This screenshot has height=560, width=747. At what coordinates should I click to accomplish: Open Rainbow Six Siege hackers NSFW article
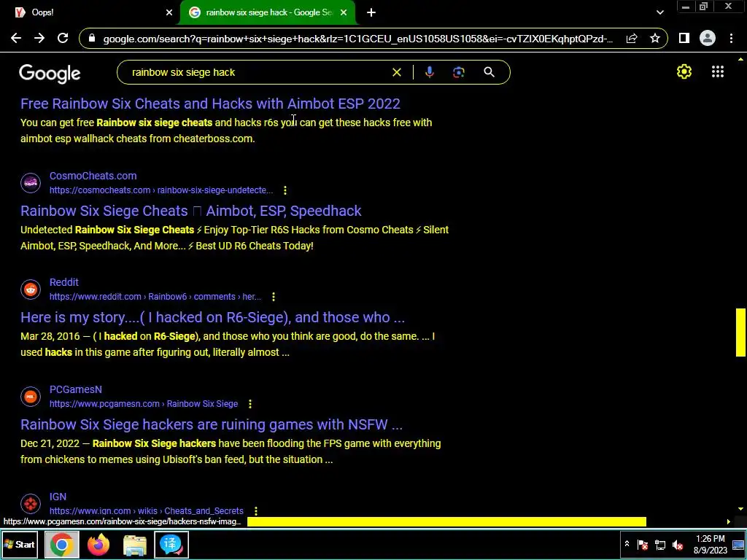212,425
